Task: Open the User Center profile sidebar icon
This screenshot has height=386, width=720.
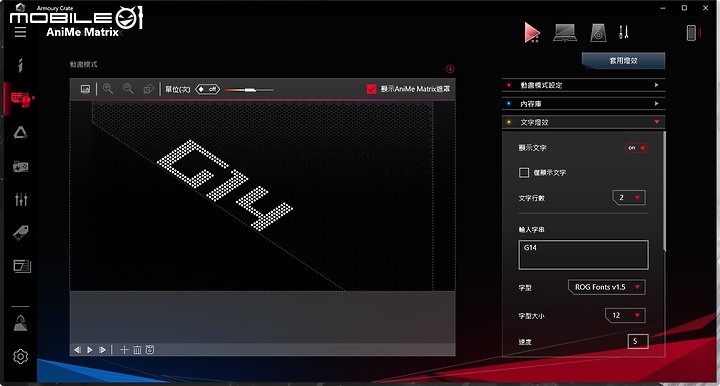Action: click(20, 323)
